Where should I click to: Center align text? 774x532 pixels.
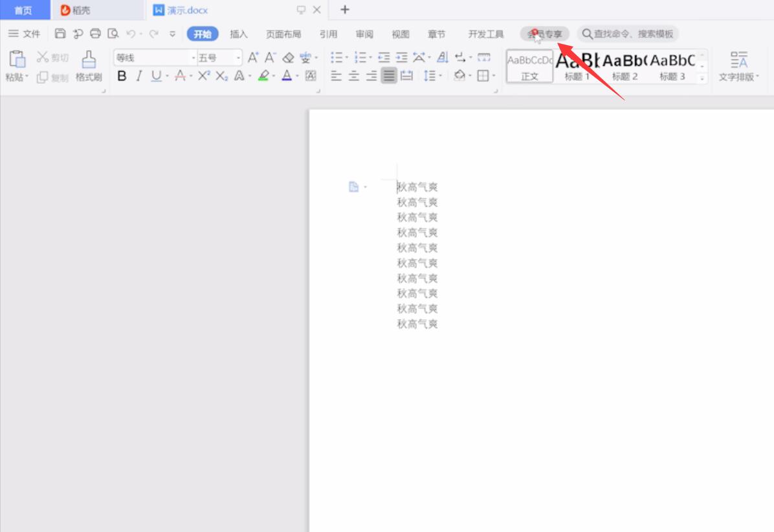tap(354, 76)
